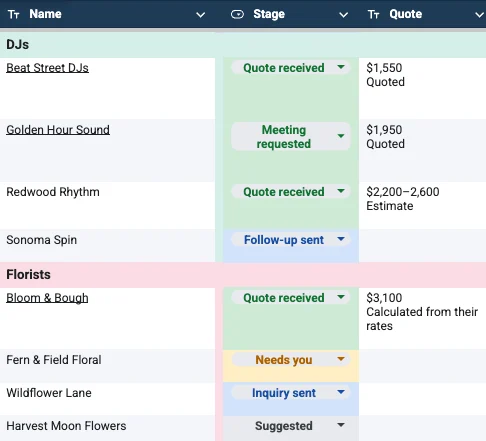Open stage dropdown arrow for Beat Street DJs

point(341,67)
